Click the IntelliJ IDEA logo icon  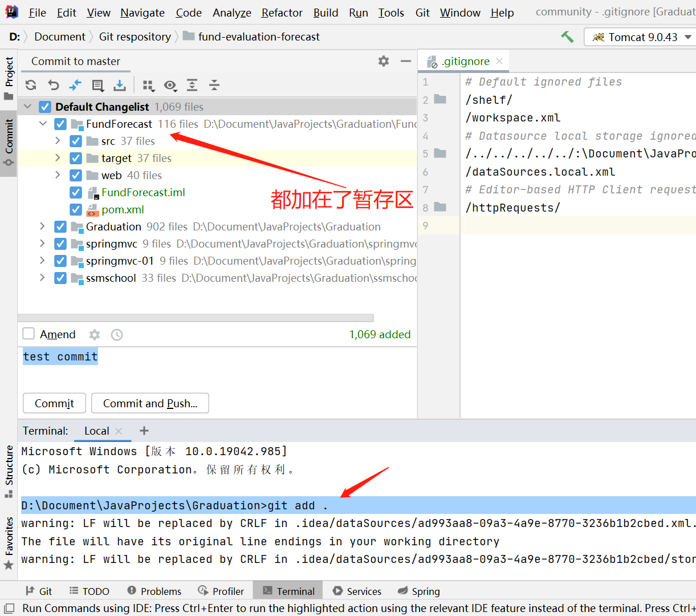pos(11,12)
